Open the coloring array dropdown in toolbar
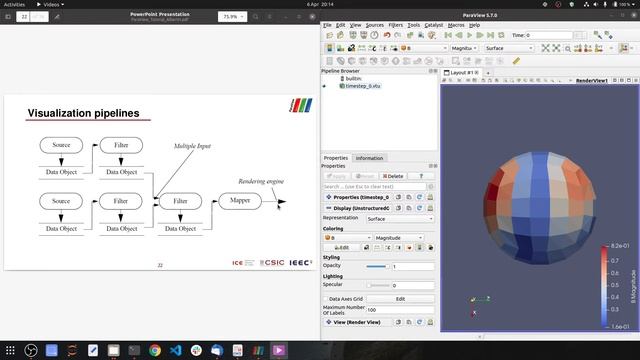 pyautogui.click(x=424, y=48)
